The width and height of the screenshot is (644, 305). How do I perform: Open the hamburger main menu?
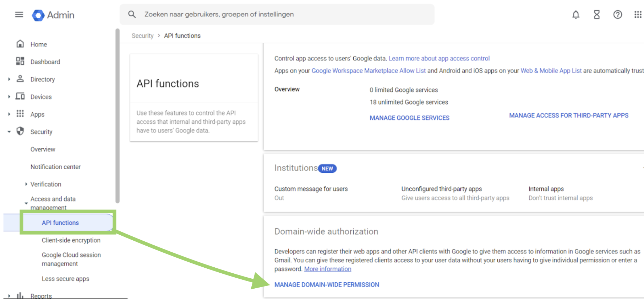click(19, 15)
